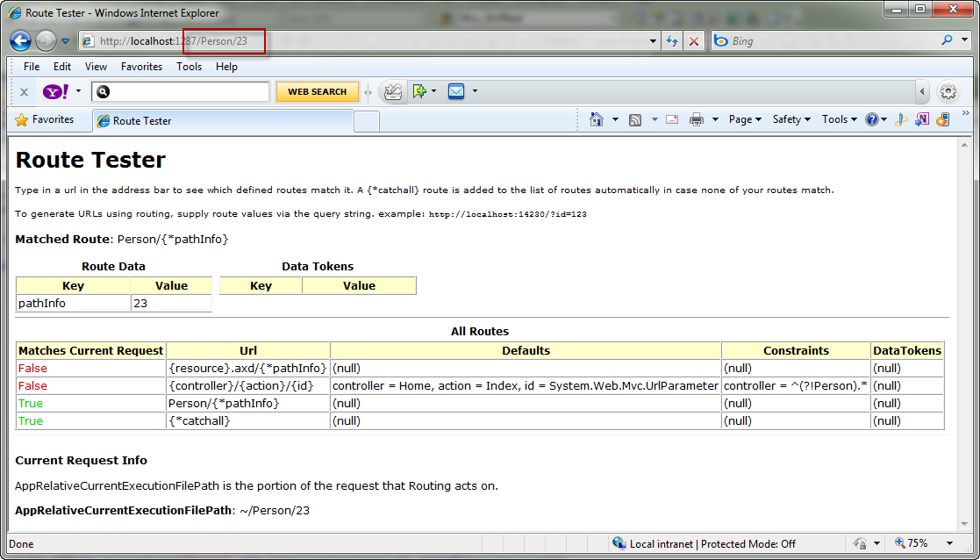The image size is (980, 560).
Task: Open the zoom level dropdown arrow
Action: 949,543
